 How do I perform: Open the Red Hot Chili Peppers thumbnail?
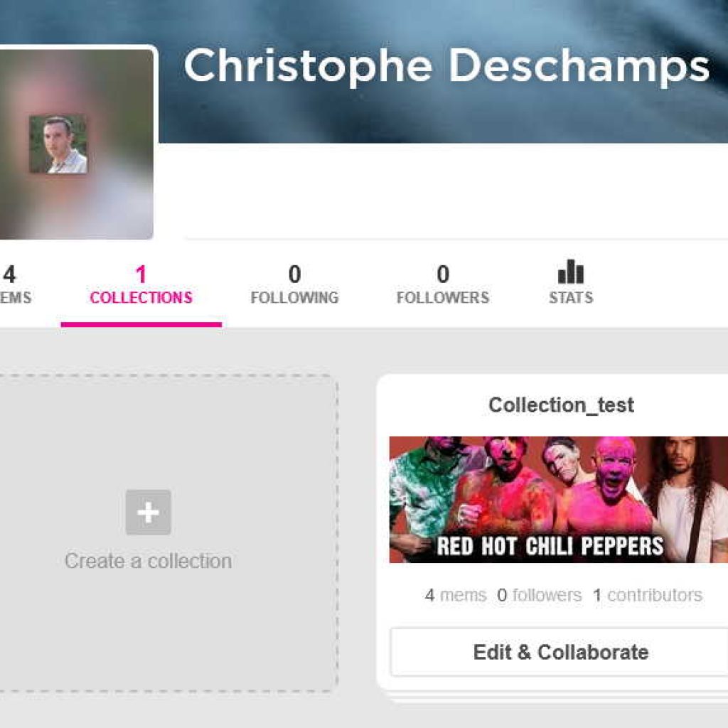click(x=559, y=500)
